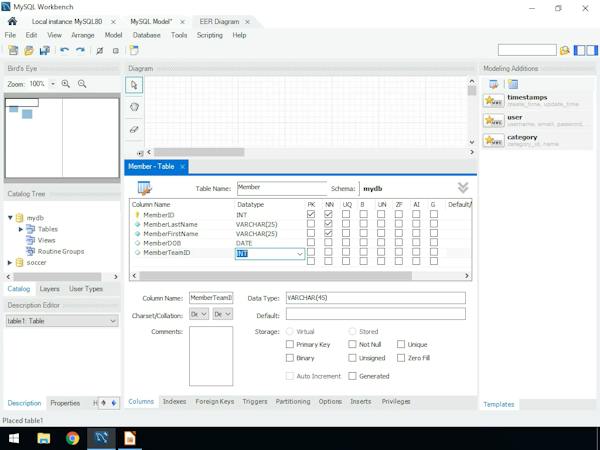This screenshot has height=450, width=600.
Task: Switch to the Indexes tab
Action: (174, 401)
